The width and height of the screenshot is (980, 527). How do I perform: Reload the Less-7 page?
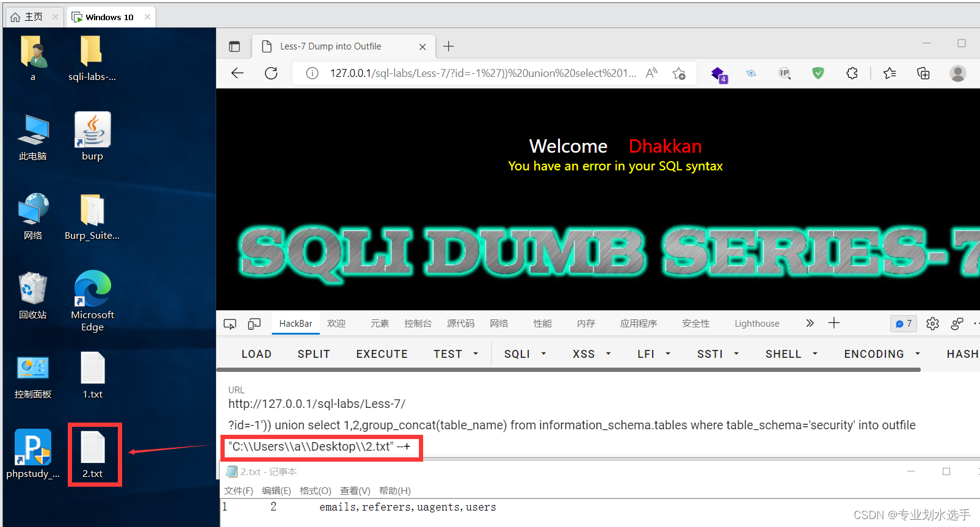pos(271,73)
